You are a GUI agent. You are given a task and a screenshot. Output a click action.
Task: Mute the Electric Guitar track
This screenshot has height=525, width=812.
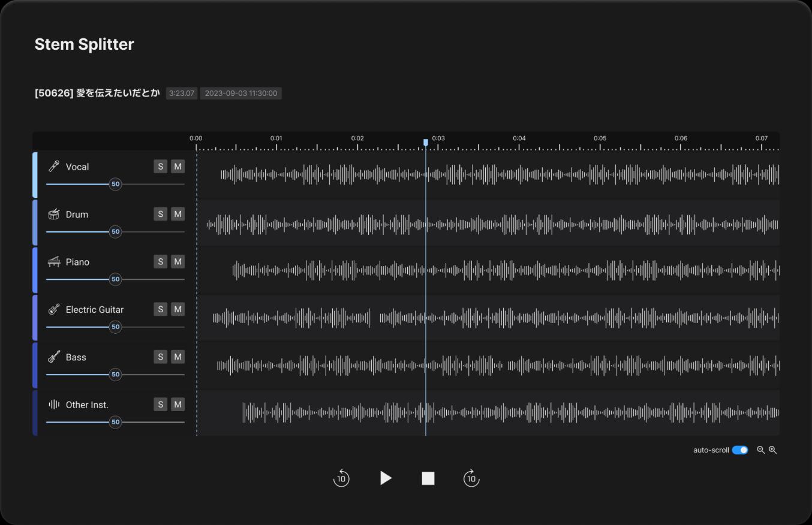click(x=178, y=309)
